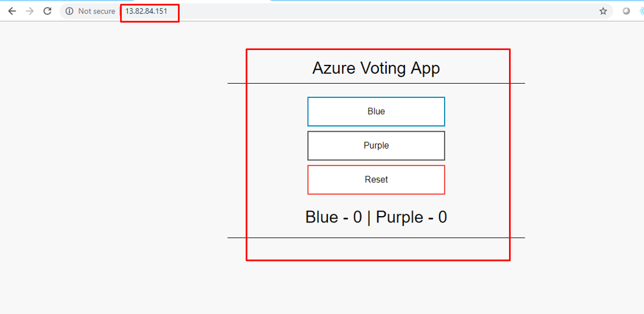
Task: Select the 13.82.84.151 address text
Action: (146, 12)
